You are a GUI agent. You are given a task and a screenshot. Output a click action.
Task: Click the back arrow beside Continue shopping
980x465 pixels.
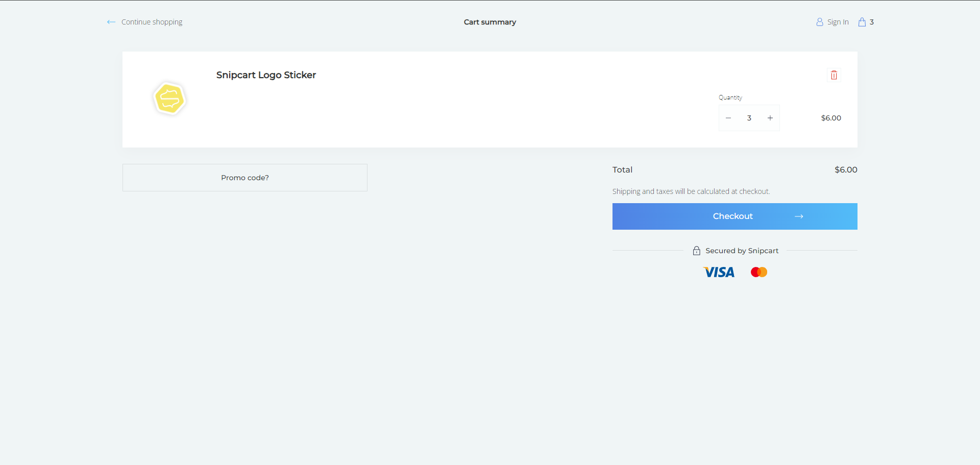pos(111,22)
